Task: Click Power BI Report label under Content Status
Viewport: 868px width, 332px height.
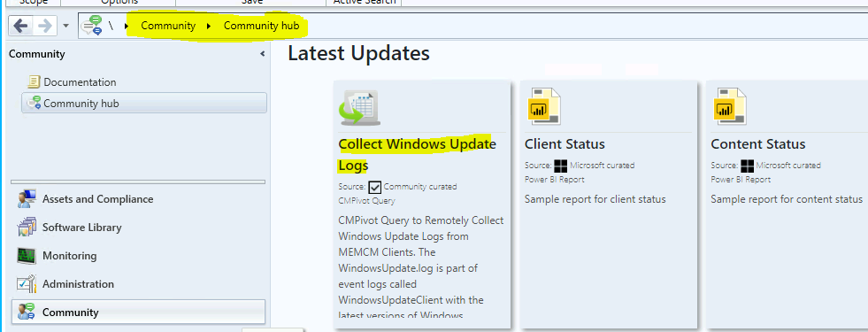Action: 740,180
